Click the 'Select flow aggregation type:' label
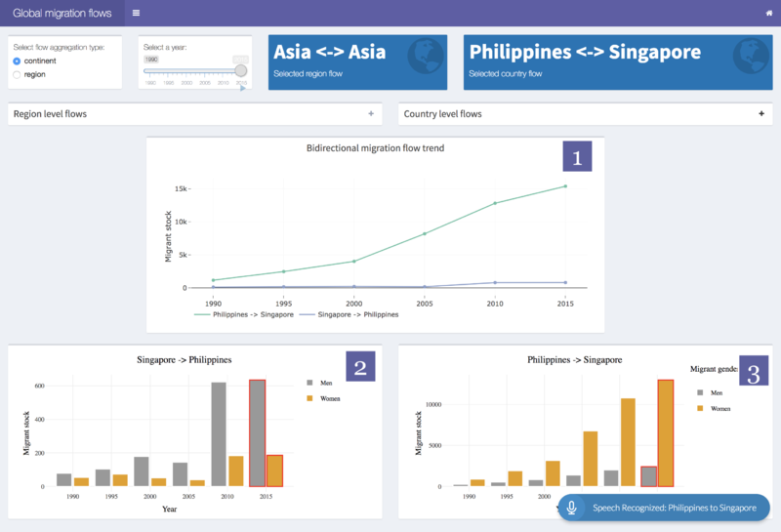The image size is (781, 532). [x=59, y=47]
